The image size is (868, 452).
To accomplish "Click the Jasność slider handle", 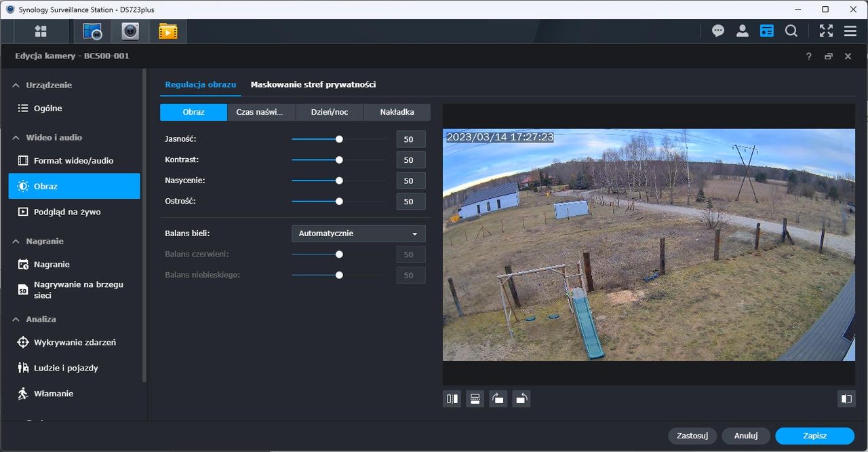I will (x=339, y=139).
